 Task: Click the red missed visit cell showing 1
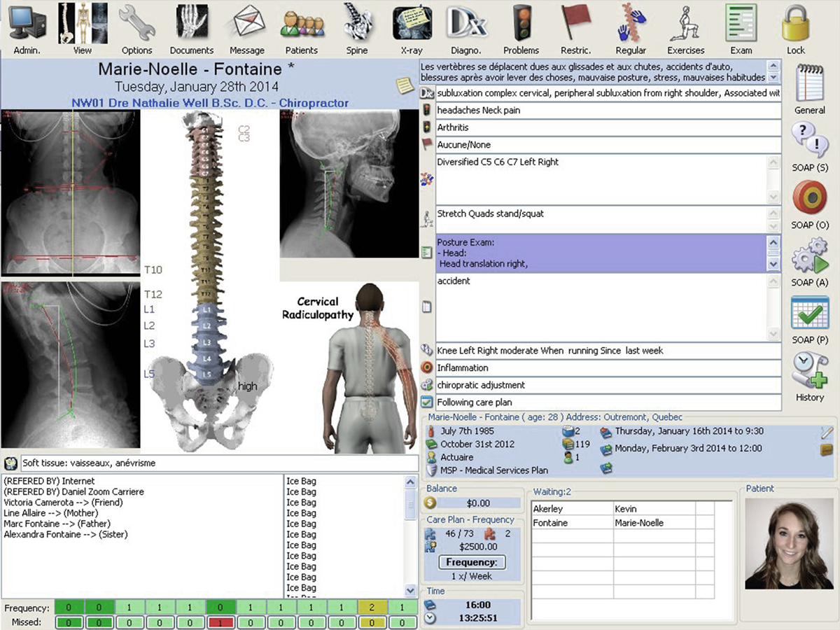pyautogui.click(x=220, y=622)
